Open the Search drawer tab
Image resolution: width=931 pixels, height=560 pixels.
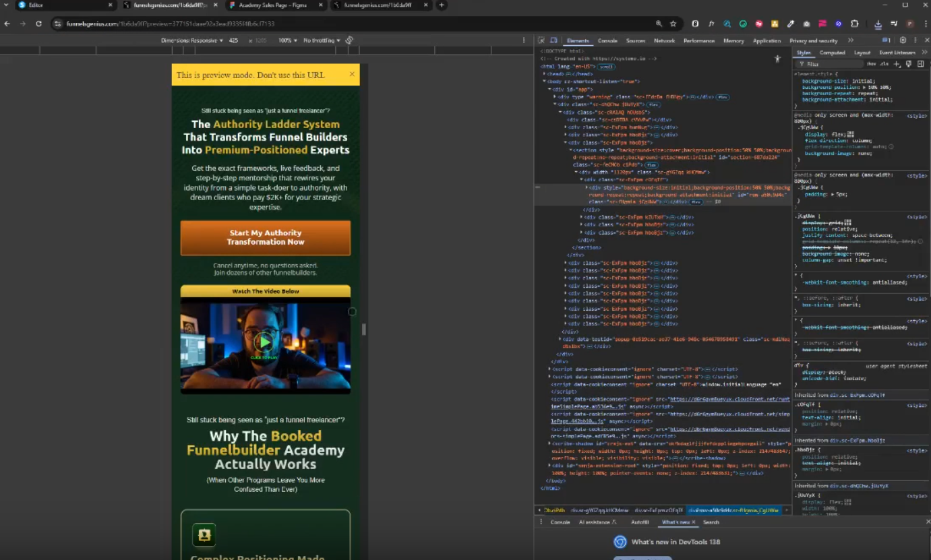(711, 522)
